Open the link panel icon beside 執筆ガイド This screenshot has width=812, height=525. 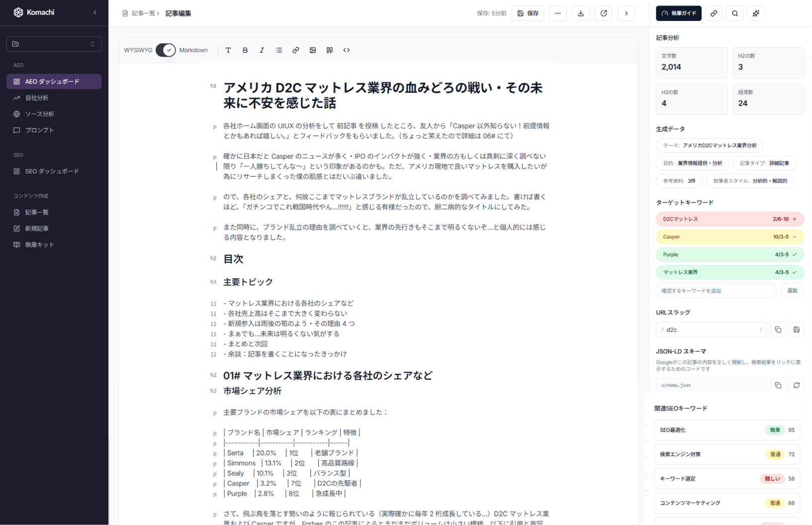(714, 13)
